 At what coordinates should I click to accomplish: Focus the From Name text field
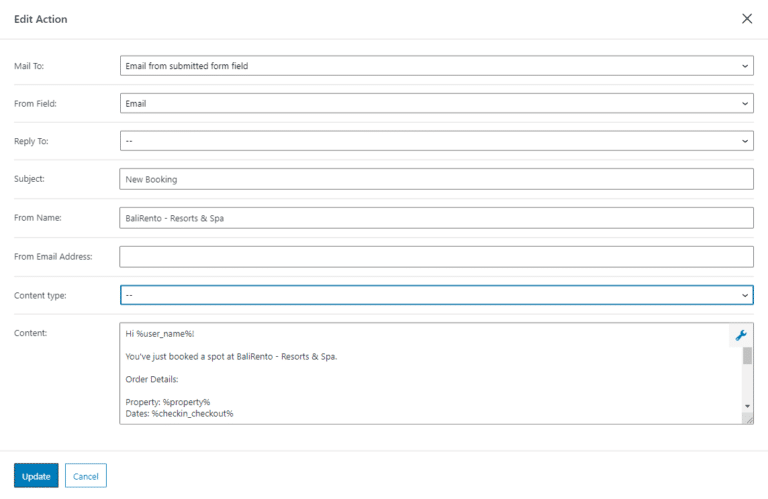(x=436, y=218)
